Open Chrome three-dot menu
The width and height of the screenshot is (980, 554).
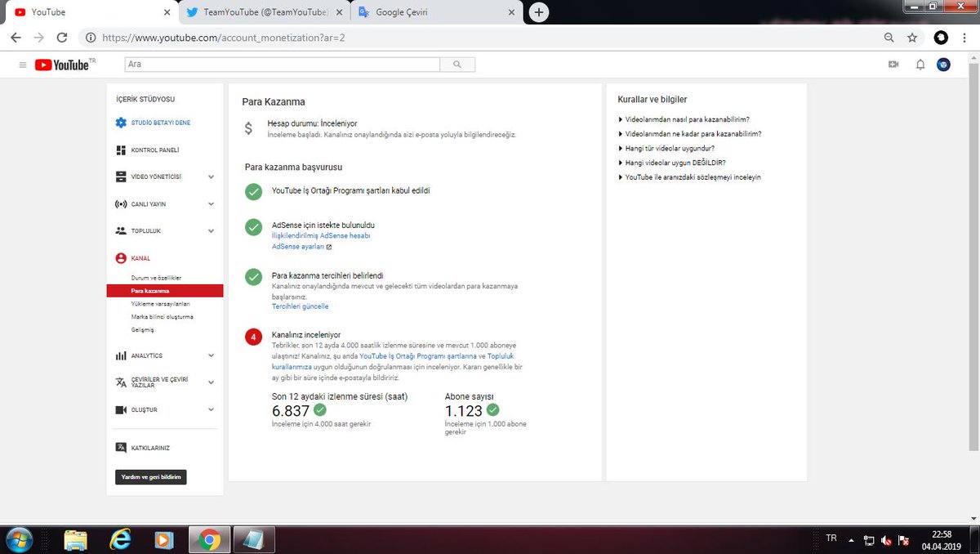[965, 38]
